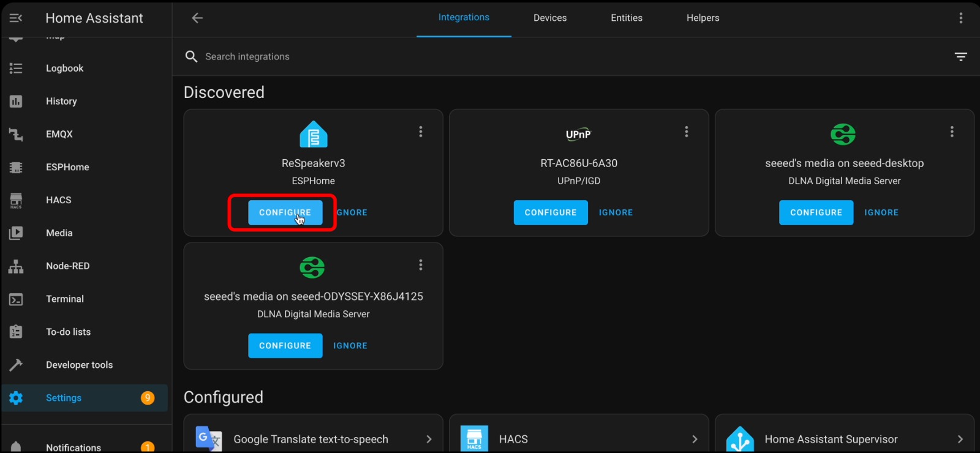Expand the configured HACS entry chevron
The width and height of the screenshot is (980, 453).
[695, 440]
